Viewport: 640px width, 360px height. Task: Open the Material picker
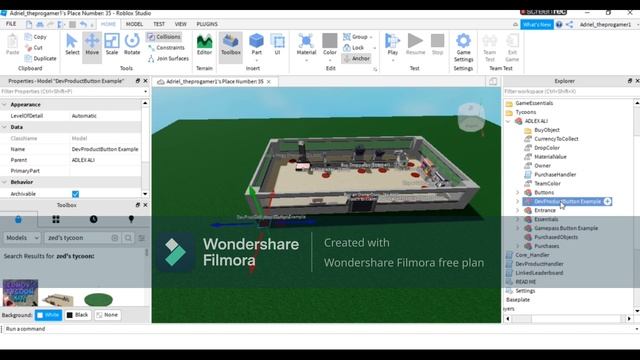pyautogui.click(x=306, y=44)
